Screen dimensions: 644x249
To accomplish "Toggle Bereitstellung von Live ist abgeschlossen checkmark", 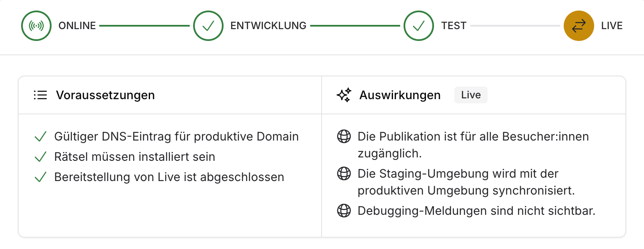I will pos(41,177).
